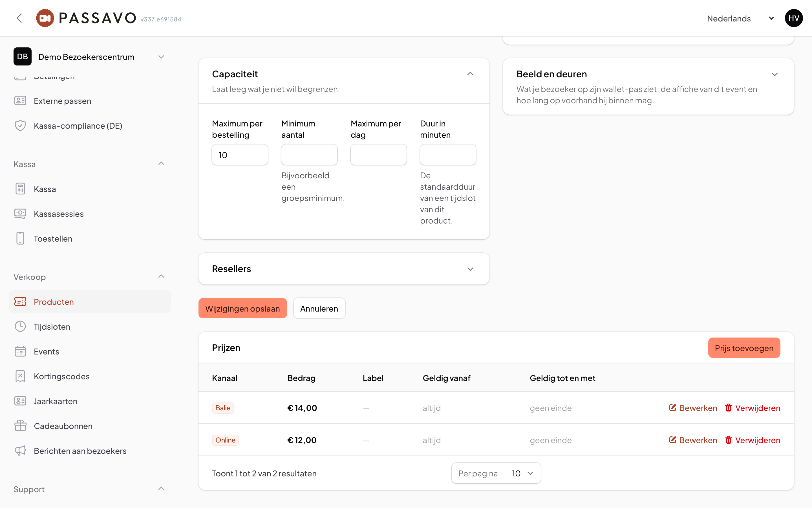Viewport: 812px width, 508px height.
Task: Click the Kassasessies cash icon
Action: point(20,214)
